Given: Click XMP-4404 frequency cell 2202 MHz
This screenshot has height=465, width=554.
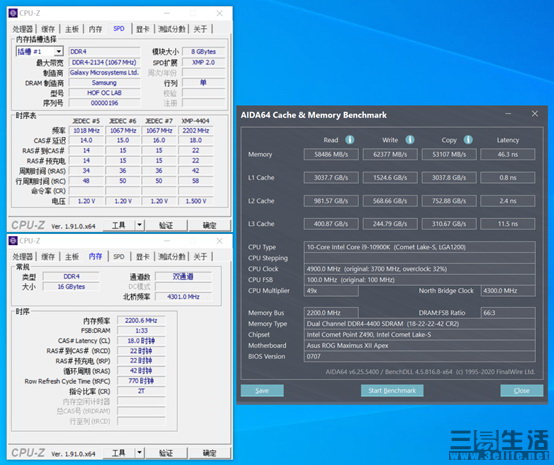Looking at the screenshot, I should (x=196, y=130).
